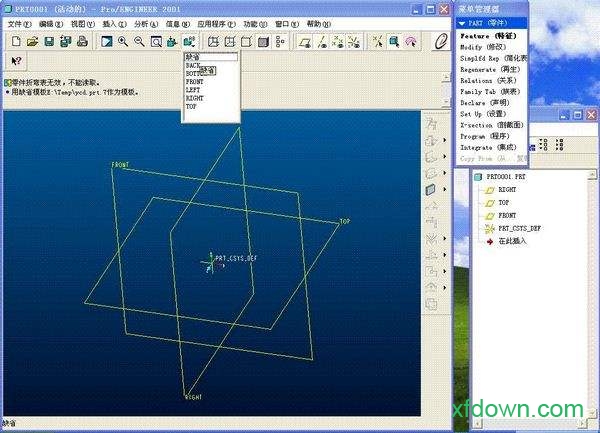Click the model tree expand-all icon
This screenshot has width=600, height=433.
(x=543, y=144)
